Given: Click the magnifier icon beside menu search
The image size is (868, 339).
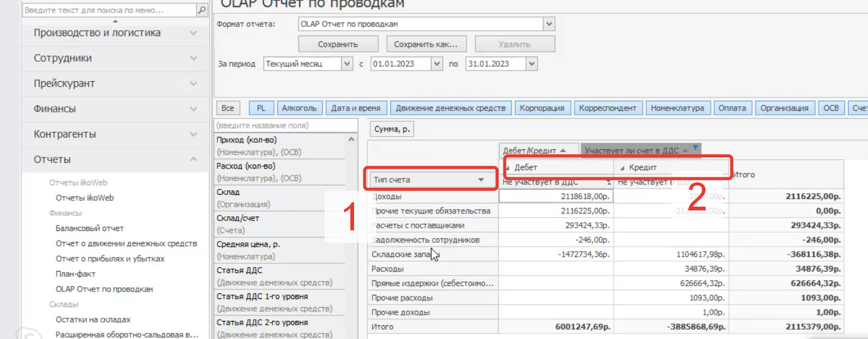Looking at the screenshot, I should [x=202, y=11].
